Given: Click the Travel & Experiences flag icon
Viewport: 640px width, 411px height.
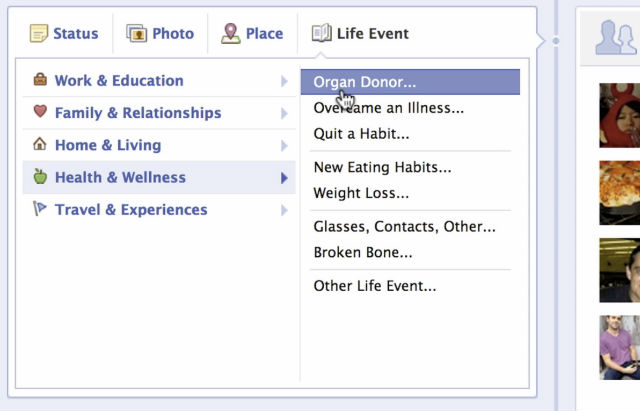Looking at the screenshot, I should [x=40, y=209].
